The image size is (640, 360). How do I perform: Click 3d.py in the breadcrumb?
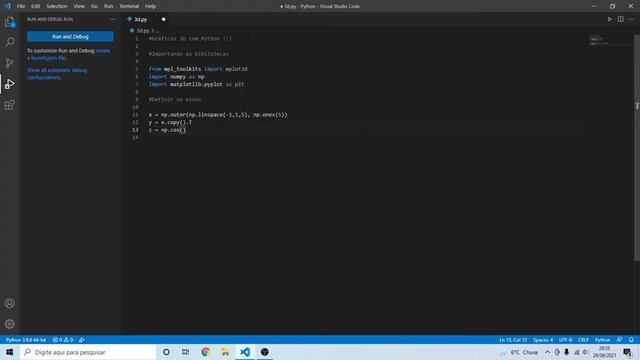[143, 31]
